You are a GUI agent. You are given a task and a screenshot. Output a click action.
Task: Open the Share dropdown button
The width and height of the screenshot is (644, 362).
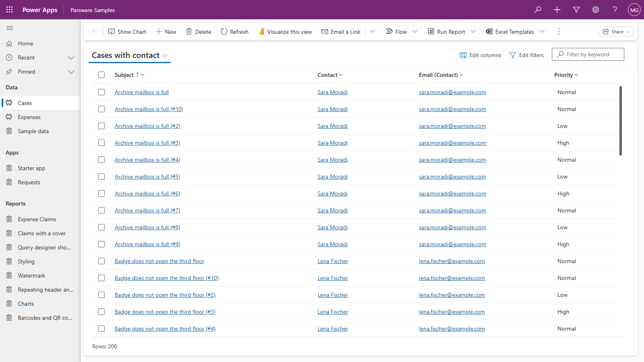pyautogui.click(x=616, y=31)
